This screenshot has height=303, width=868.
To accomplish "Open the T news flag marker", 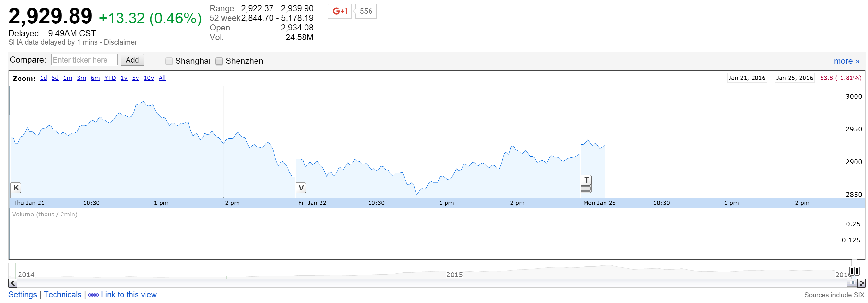I will click(x=586, y=180).
